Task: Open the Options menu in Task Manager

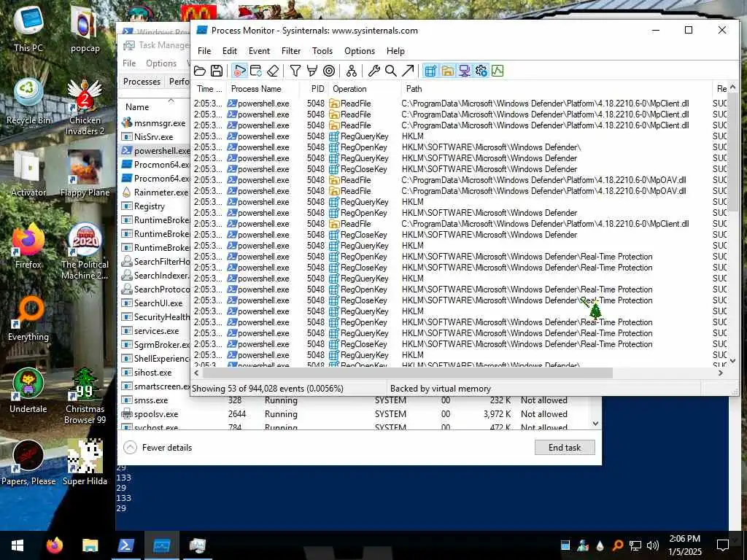Action: [x=161, y=63]
